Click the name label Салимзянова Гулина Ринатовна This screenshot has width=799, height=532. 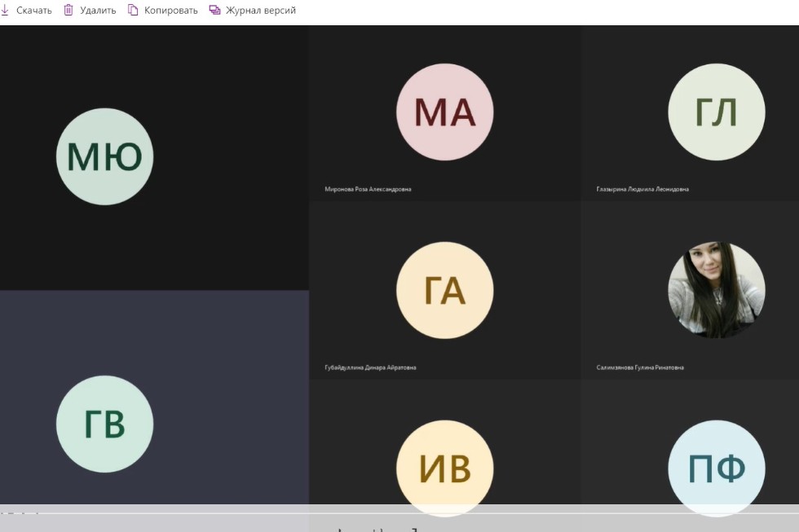click(640, 367)
